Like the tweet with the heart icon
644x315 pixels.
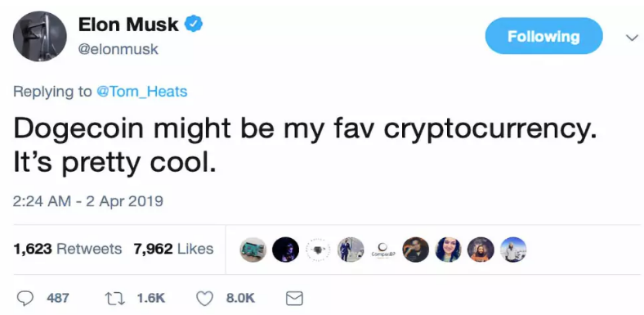(204, 298)
